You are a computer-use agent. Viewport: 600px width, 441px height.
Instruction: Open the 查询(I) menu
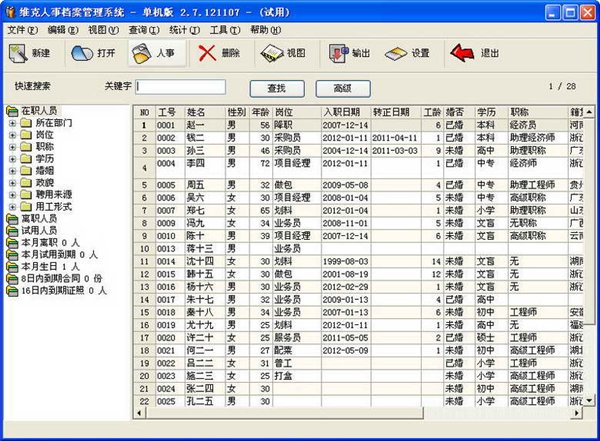[x=144, y=30]
